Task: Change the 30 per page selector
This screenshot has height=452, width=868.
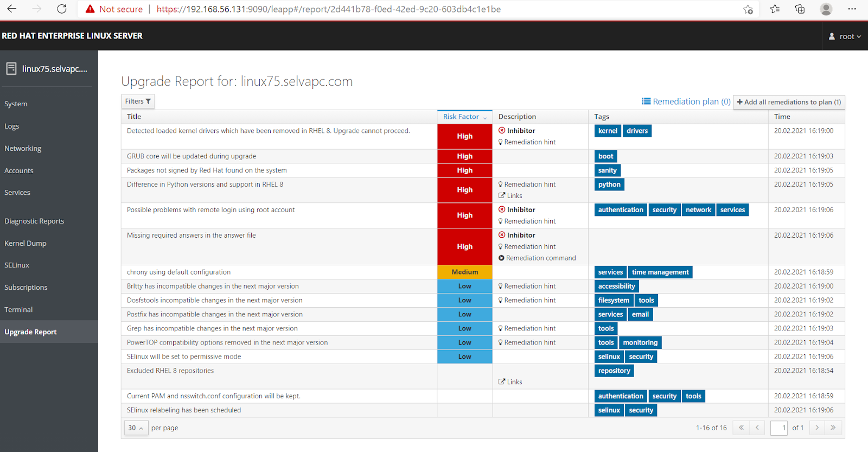Action: [x=136, y=428]
